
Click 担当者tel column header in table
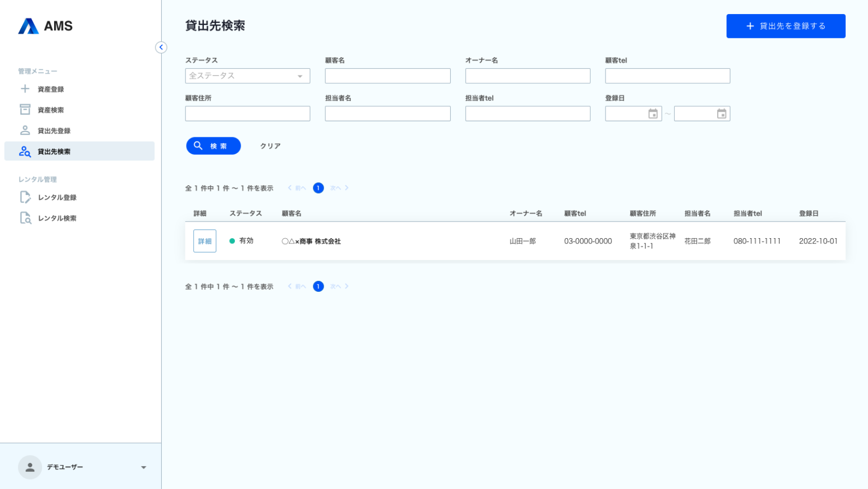(x=747, y=213)
